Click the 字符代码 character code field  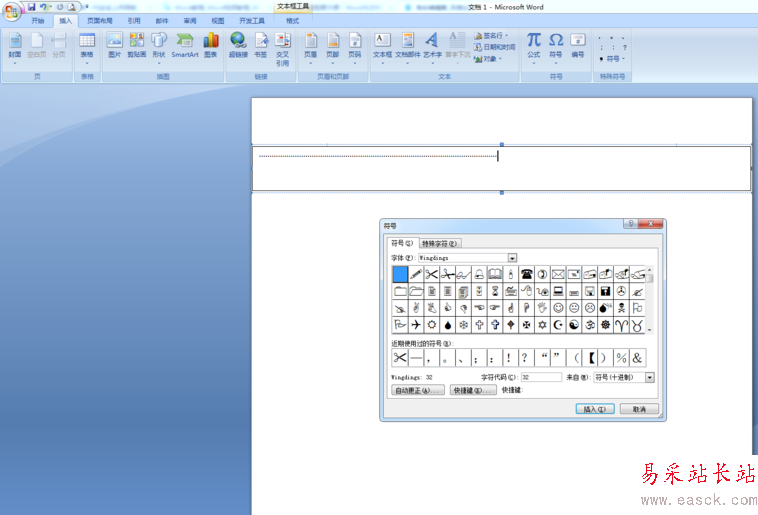click(541, 377)
